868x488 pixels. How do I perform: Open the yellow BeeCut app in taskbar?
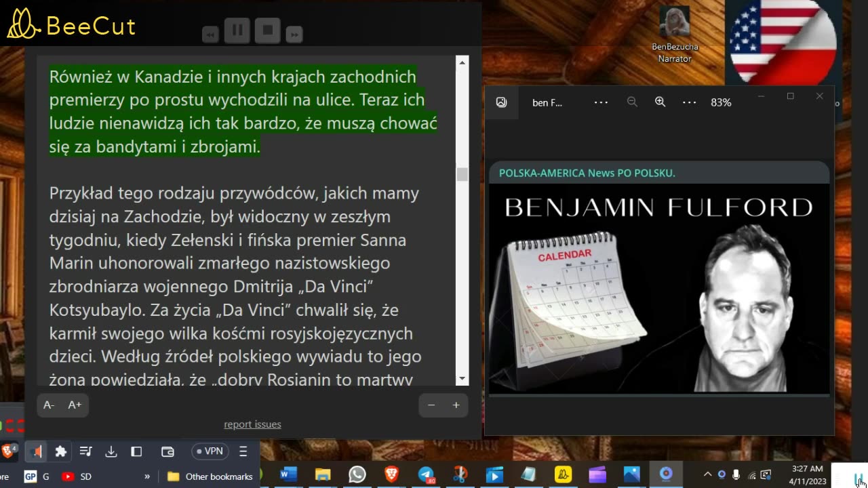[563, 474]
